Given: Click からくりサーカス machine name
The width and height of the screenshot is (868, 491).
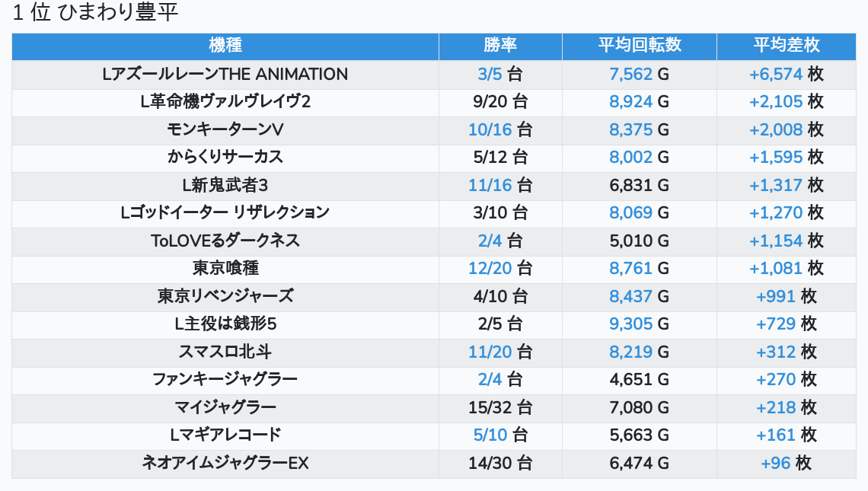Looking at the screenshot, I should click(225, 157).
